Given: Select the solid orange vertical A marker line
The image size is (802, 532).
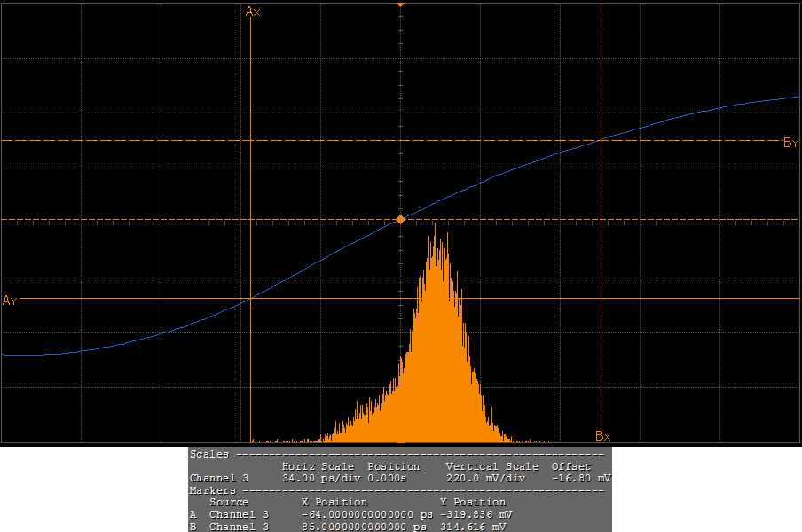Looking at the screenshot, I should click(x=251, y=177).
